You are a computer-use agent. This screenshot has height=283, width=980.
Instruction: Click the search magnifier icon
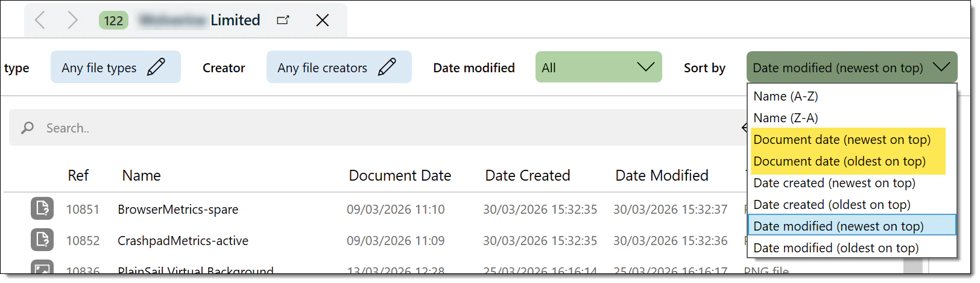point(27,128)
